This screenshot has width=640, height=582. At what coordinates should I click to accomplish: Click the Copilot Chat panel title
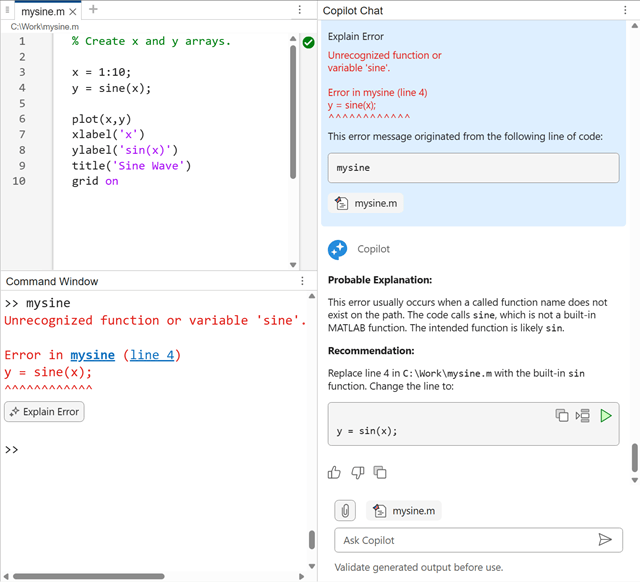tap(353, 11)
